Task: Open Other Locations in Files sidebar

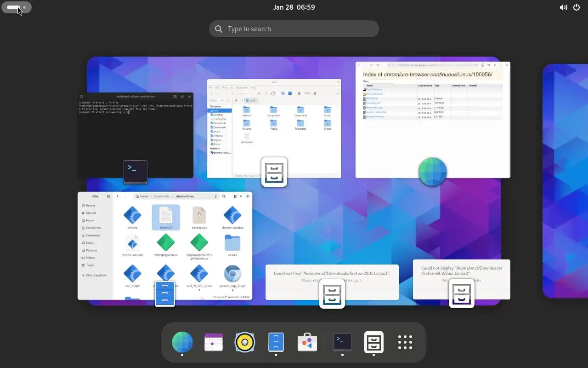Action: (x=96, y=276)
